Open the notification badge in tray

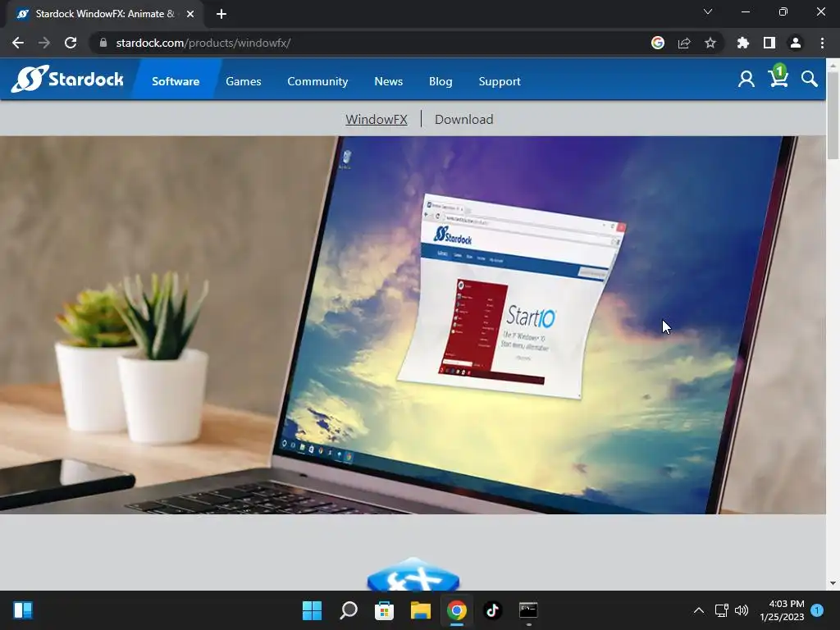click(817, 609)
